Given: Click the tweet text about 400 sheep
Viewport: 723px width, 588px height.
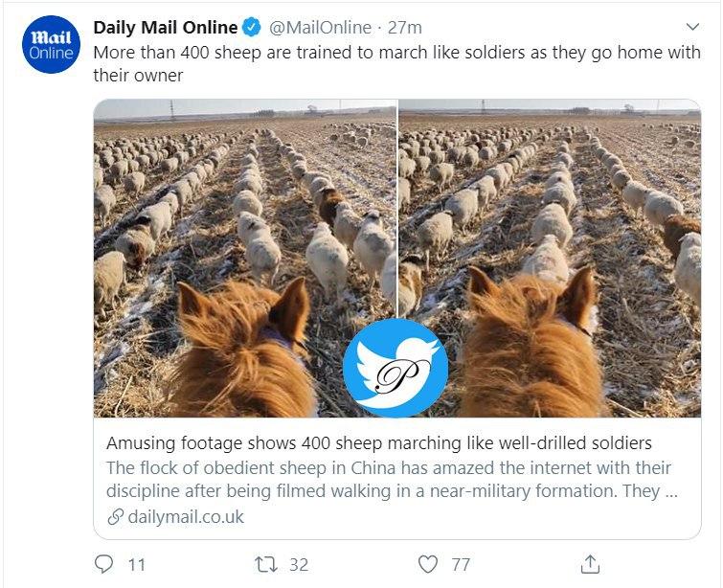Looking at the screenshot, I should click(x=396, y=63).
